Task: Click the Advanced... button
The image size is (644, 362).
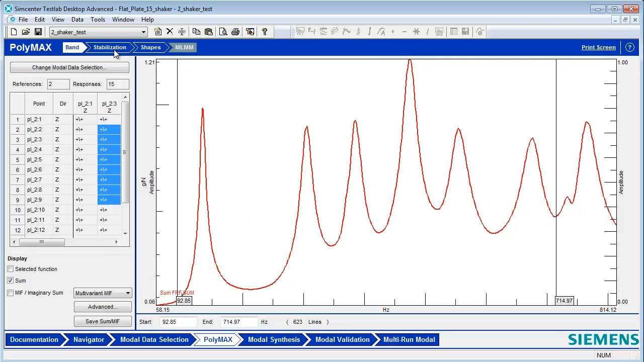Action: [103, 307]
